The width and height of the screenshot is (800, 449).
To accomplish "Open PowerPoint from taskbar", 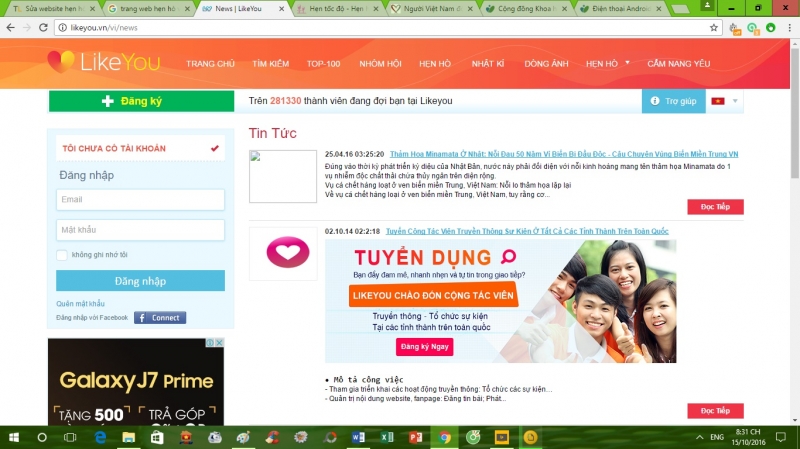I will tap(415, 437).
